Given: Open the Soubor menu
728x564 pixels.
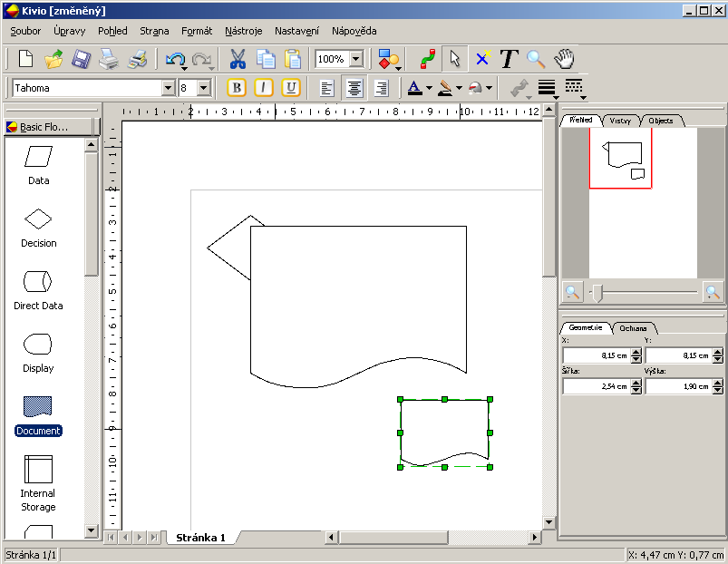Looking at the screenshot, I should [25, 31].
